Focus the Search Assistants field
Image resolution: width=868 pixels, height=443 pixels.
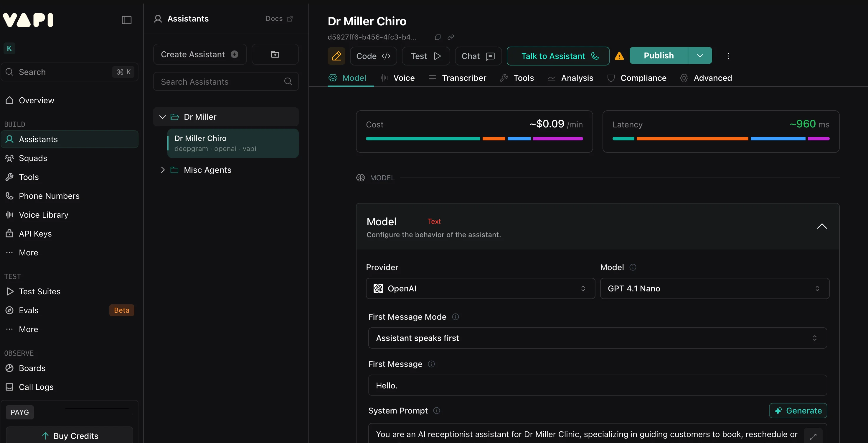click(226, 81)
